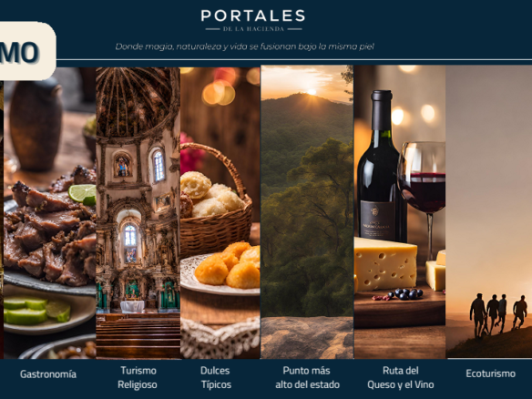Image resolution: width=532 pixels, height=399 pixels.
Task: Select the Turismo Religioso caption
Action: click(x=138, y=377)
